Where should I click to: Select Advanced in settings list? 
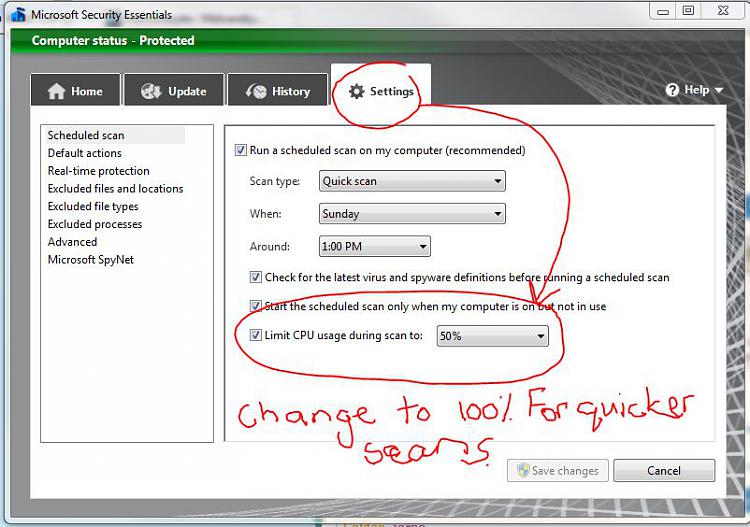click(x=72, y=242)
